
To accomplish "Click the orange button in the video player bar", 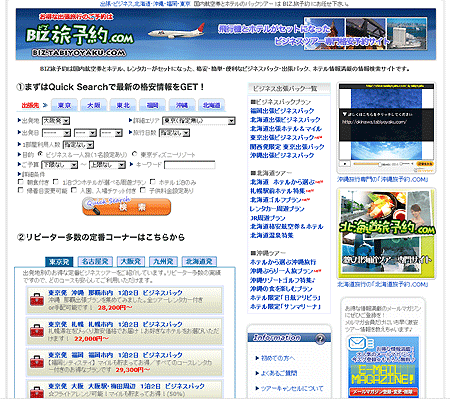I will coord(425,164).
